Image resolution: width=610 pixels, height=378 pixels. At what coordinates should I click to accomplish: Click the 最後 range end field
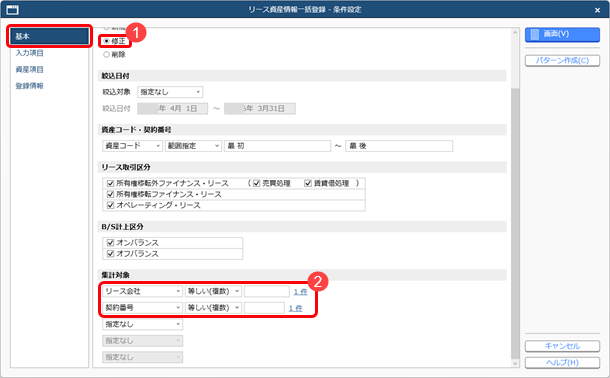(x=399, y=146)
